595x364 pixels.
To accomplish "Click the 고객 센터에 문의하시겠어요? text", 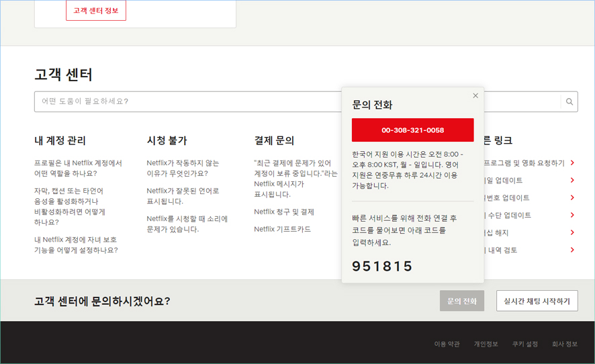I will point(102,302).
